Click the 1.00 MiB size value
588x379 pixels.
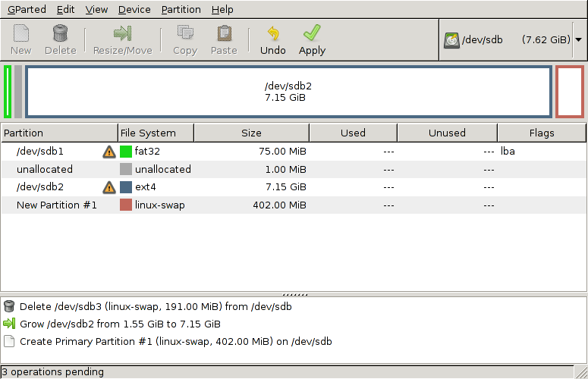(285, 169)
